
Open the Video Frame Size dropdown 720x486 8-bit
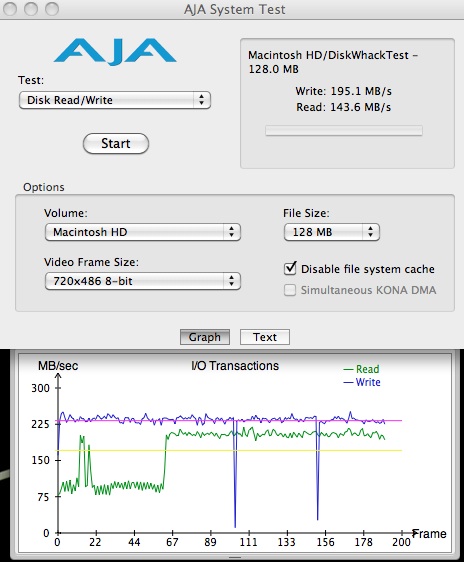[143, 281]
